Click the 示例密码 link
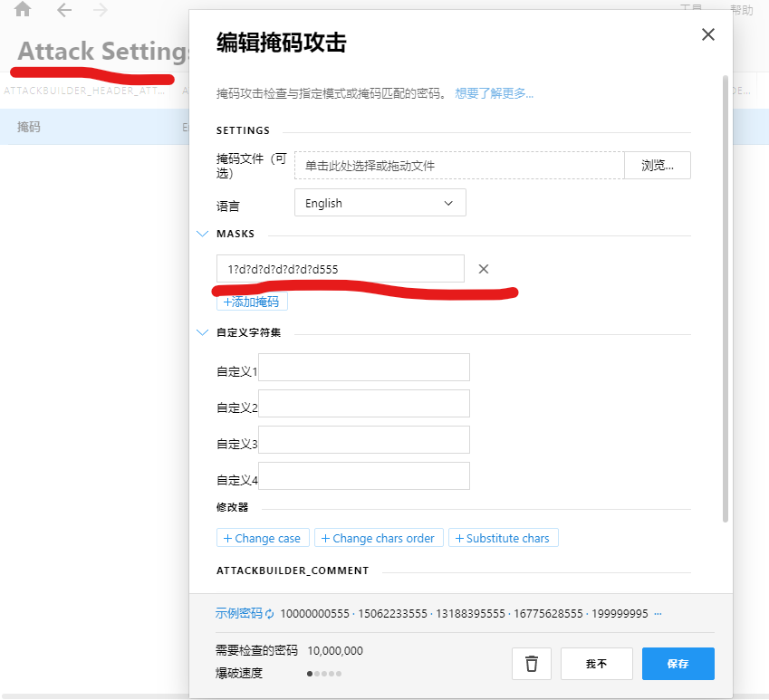Image resolution: width=769 pixels, height=700 pixels. point(239,613)
